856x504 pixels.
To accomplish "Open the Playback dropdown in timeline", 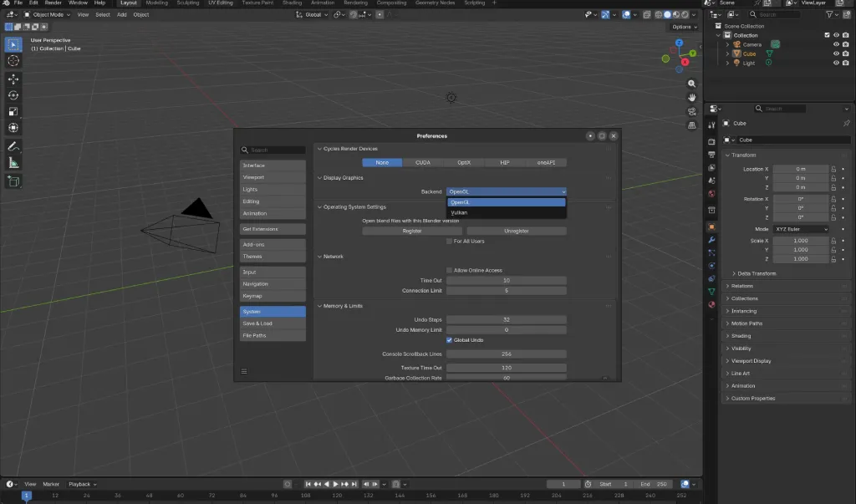I will (x=82, y=484).
